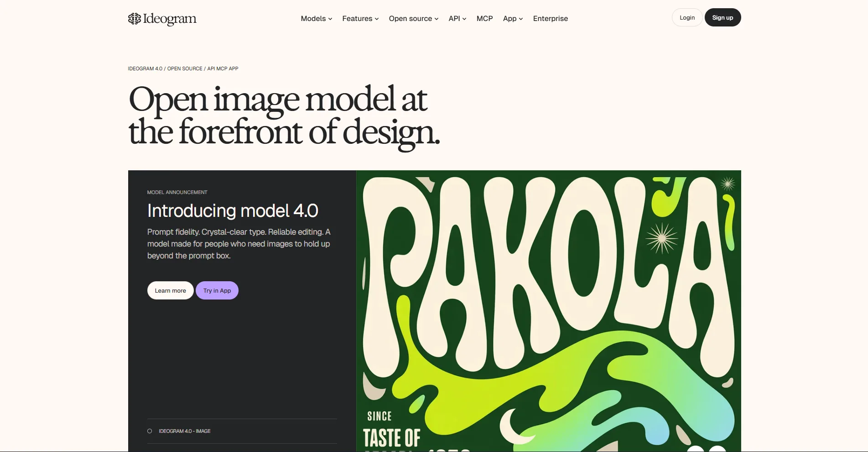Image resolution: width=868 pixels, height=452 pixels.
Task: Click the Introducing model 4.0 heading
Action: 233,210
